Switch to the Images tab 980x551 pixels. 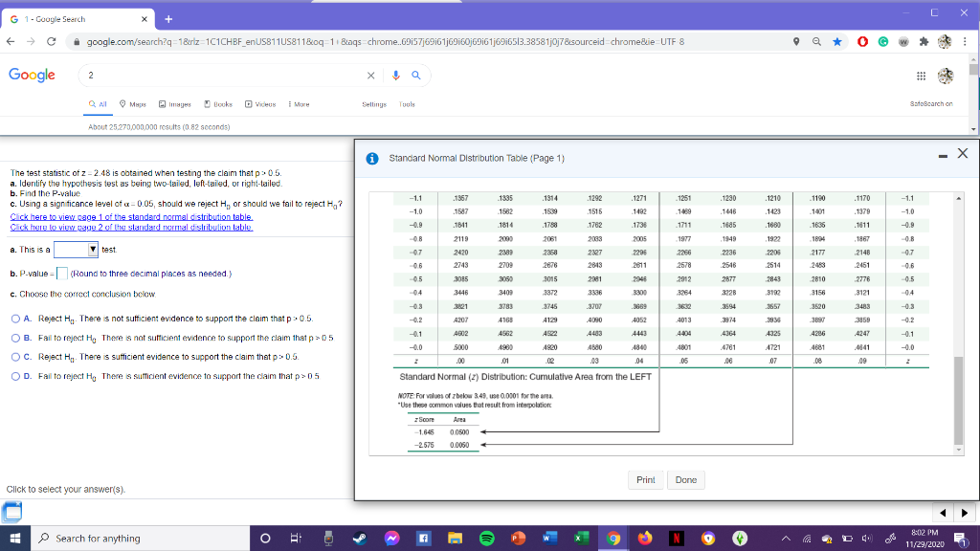pyautogui.click(x=175, y=104)
